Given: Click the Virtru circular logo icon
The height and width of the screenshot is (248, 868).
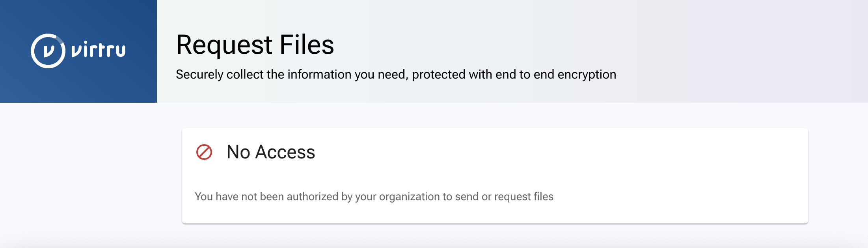Looking at the screenshot, I should click(48, 51).
